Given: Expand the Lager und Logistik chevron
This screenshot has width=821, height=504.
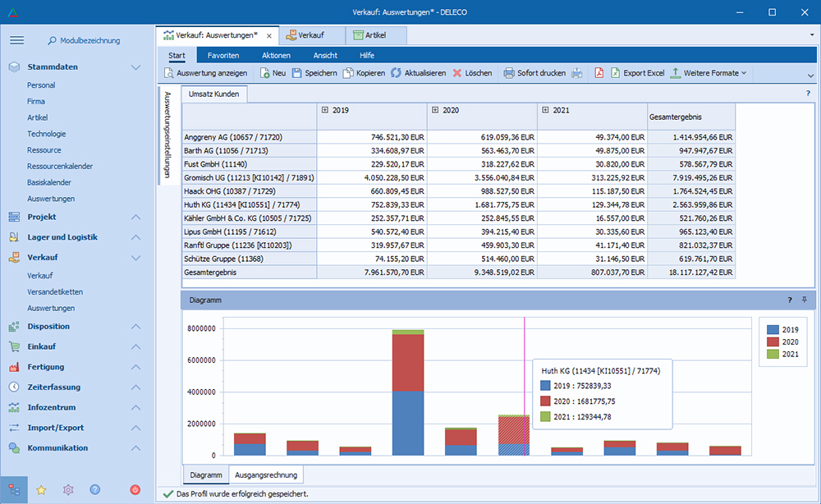Looking at the screenshot, I should pyautogui.click(x=135, y=237).
